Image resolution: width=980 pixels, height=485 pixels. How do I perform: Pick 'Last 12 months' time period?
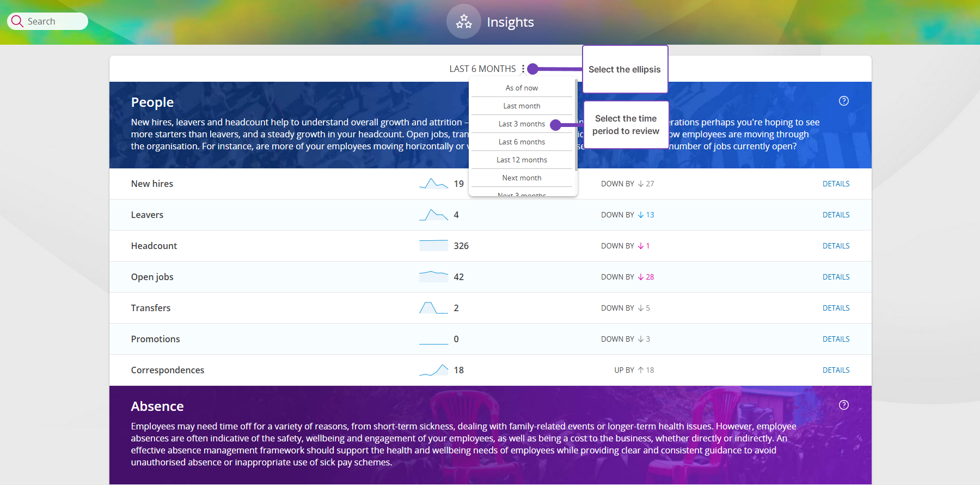[522, 160]
